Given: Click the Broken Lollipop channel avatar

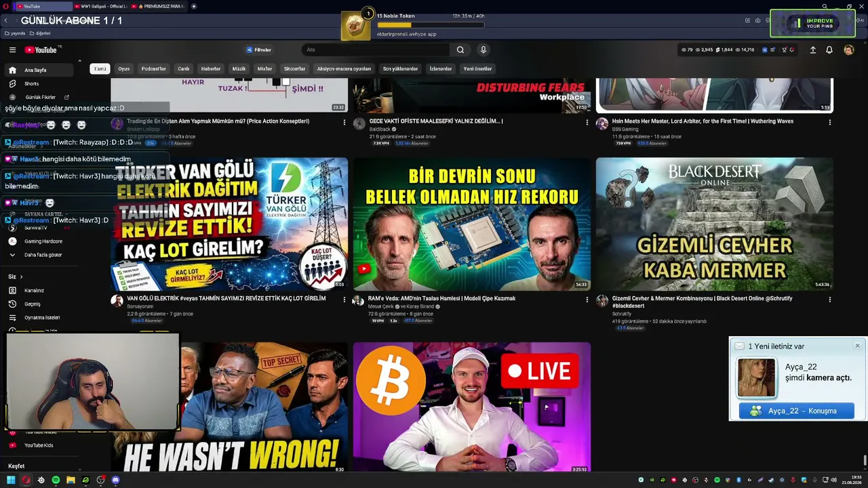Looking at the screenshot, I should (x=117, y=124).
